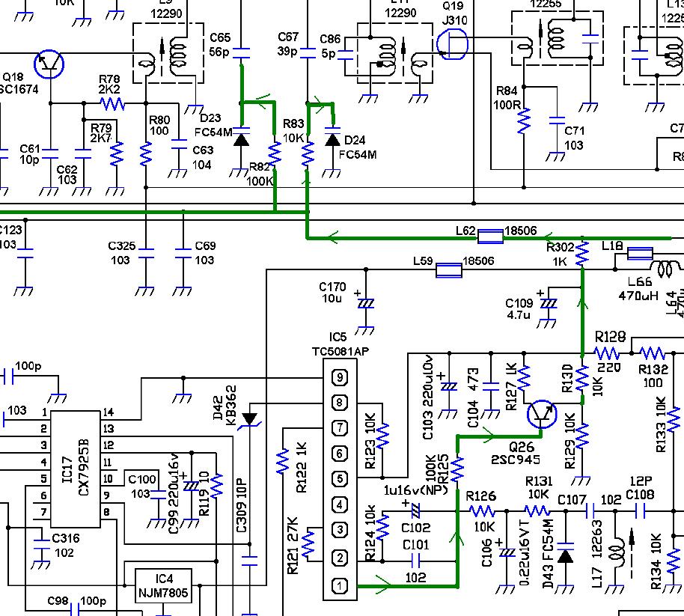Select pin 8 of IC5 TC5081AP
Image resolution: width=684 pixels, height=616 pixels.
point(340,402)
